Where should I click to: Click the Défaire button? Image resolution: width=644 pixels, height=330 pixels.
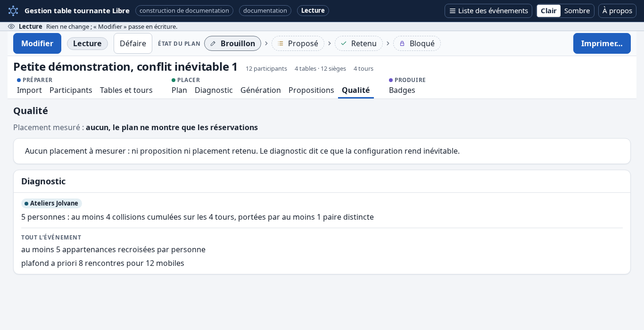point(133,43)
